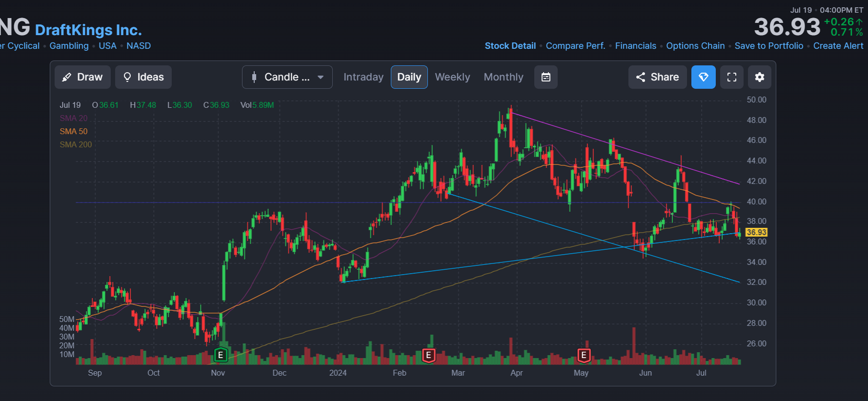Click the large 36.93 quote price
This screenshot has height=401, width=868.
pyautogui.click(x=787, y=27)
